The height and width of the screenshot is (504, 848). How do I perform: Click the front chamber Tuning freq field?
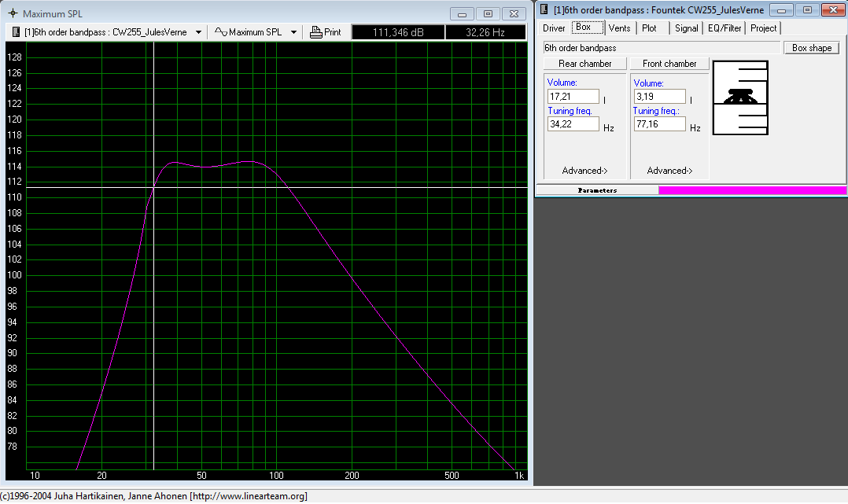(x=658, y=124)
